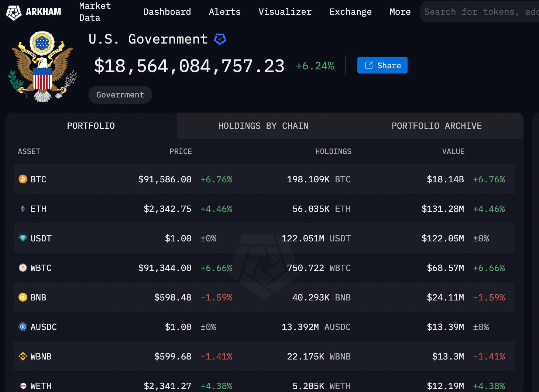Go to Dashboard in top navigation
539x392 pixels.
[x=167, y=12]
